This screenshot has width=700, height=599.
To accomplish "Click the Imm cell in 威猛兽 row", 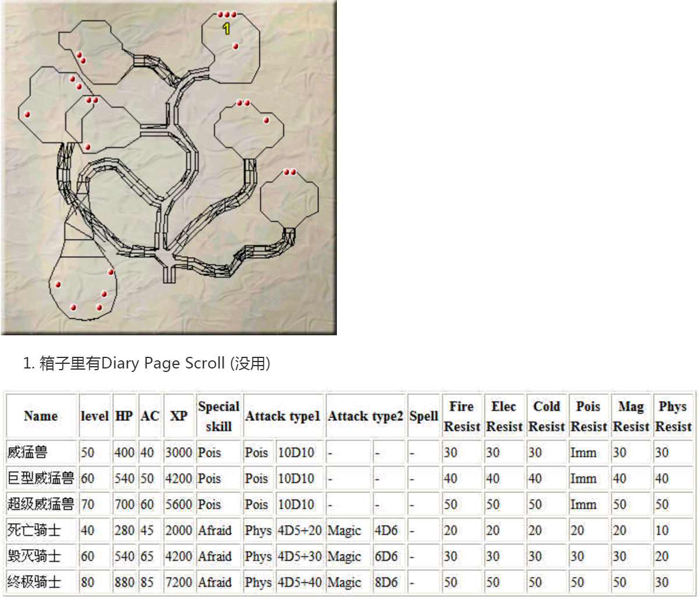I will 588,452.
